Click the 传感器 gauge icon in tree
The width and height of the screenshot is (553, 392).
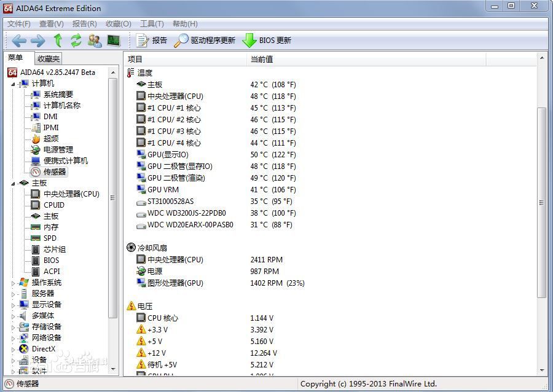point(36,171)
